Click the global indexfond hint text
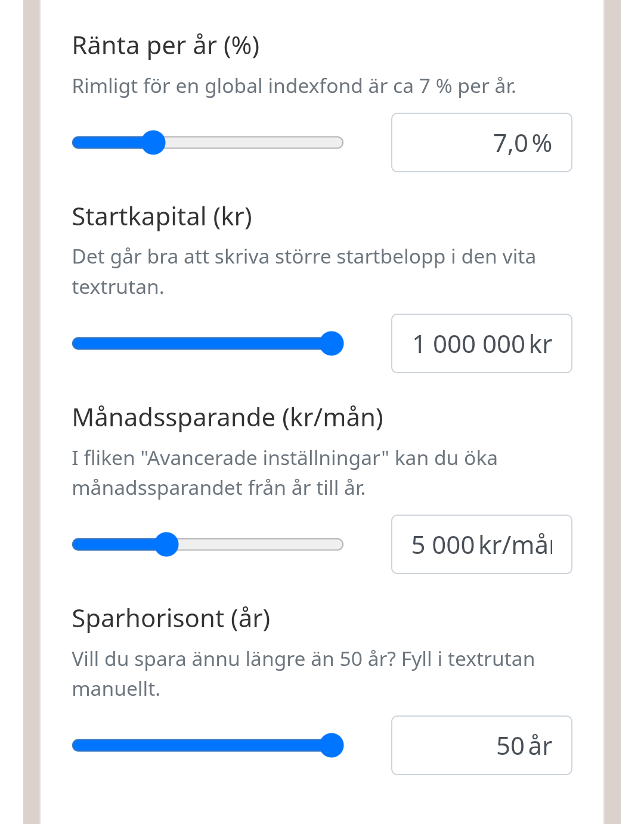The image size is (644, 824). 293,86
